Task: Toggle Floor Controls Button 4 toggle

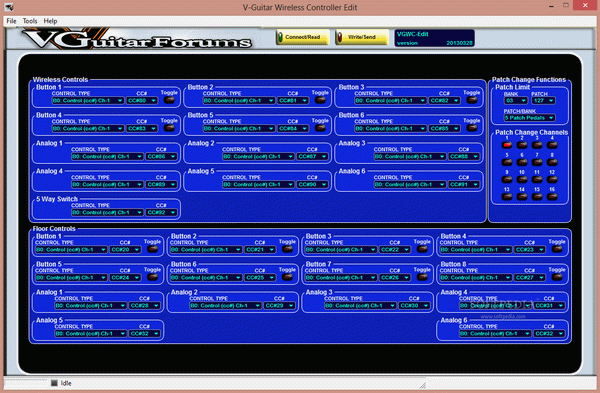Action: click(x=557, y=249)
